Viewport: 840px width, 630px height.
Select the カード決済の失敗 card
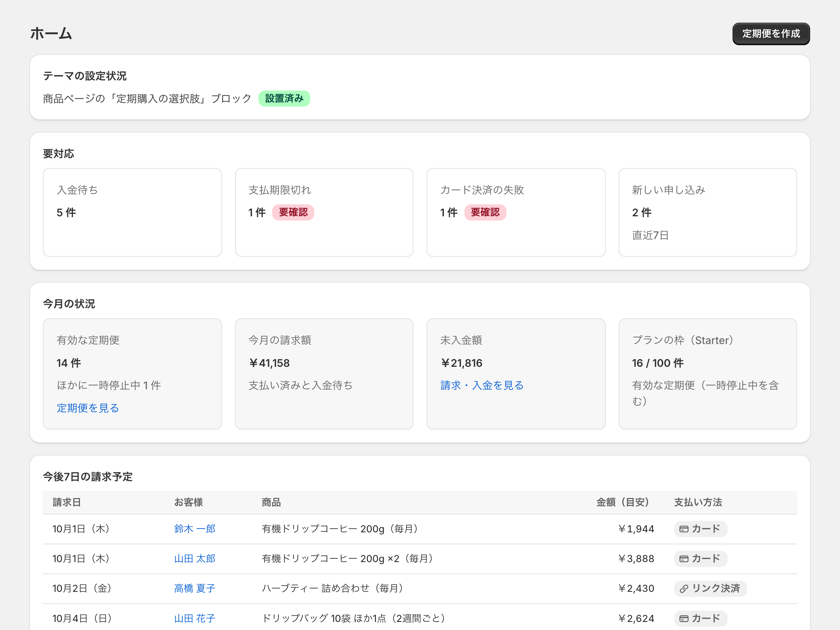pos(516,212)
